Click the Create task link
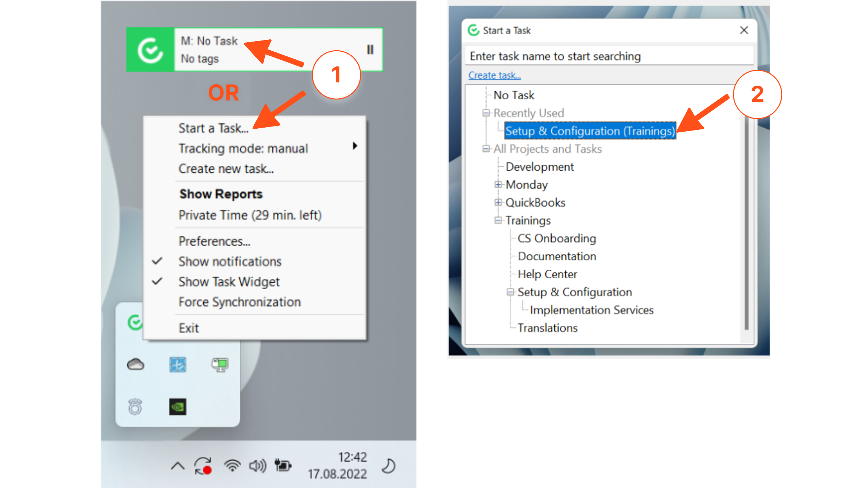 [494, 75]
